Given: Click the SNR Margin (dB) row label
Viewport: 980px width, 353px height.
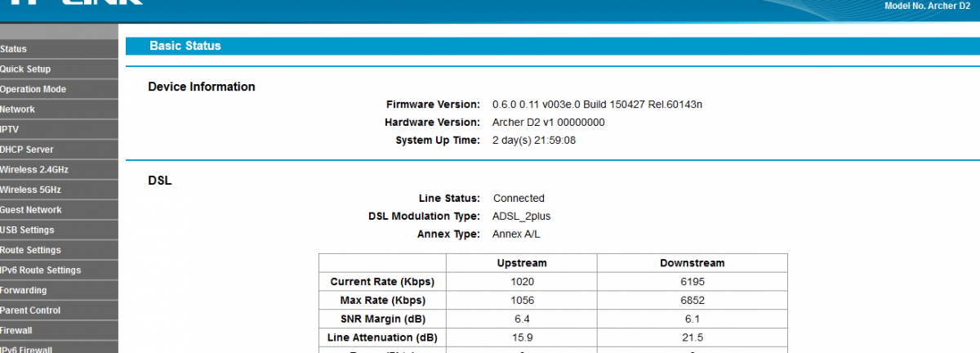Looking at the screenshot, I should click(382, 319).
